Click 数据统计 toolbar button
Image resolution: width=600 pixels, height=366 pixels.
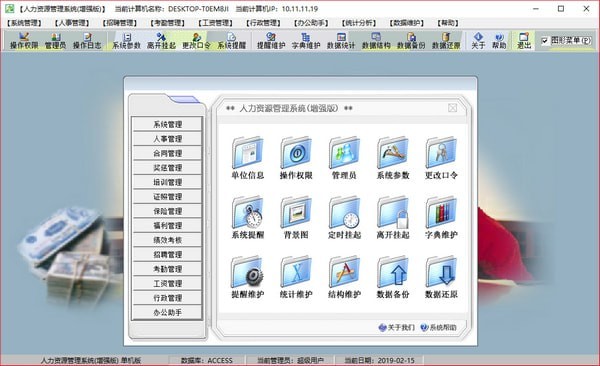[341, 41]
